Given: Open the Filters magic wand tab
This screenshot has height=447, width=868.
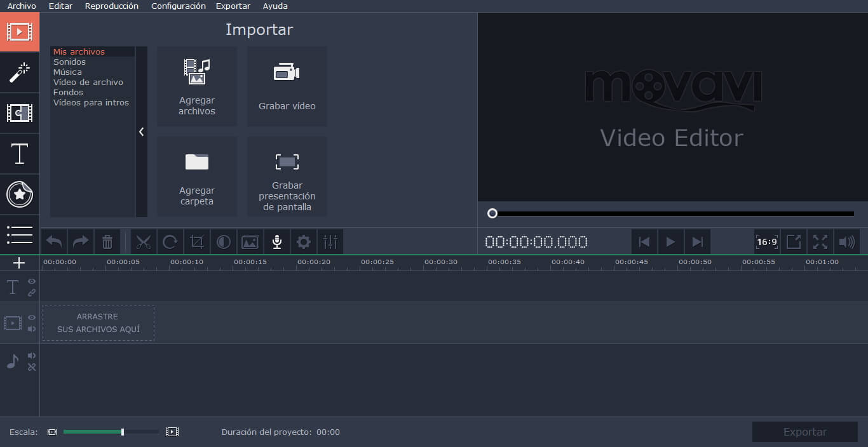Looking at the screenshot, I should pos(20,72).
